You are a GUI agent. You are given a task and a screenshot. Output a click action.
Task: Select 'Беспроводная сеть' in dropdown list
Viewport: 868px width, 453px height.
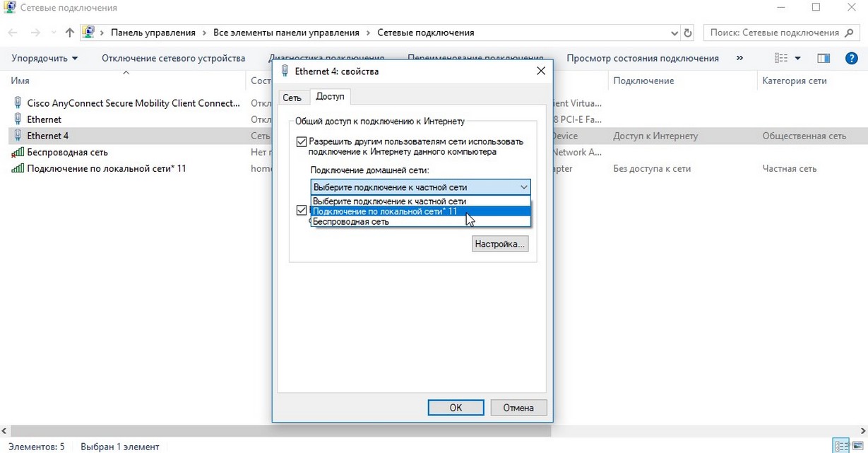[420, 221]
